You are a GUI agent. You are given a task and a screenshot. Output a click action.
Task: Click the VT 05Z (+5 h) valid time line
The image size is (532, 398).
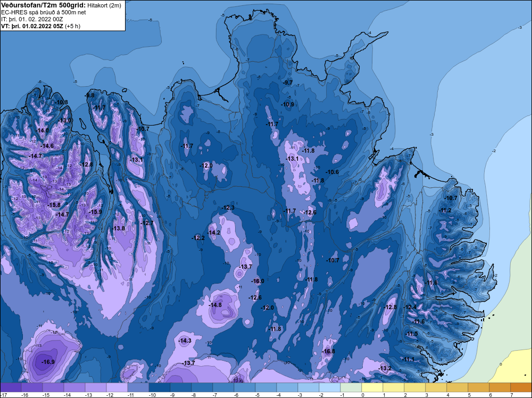[x=41, y=26]
